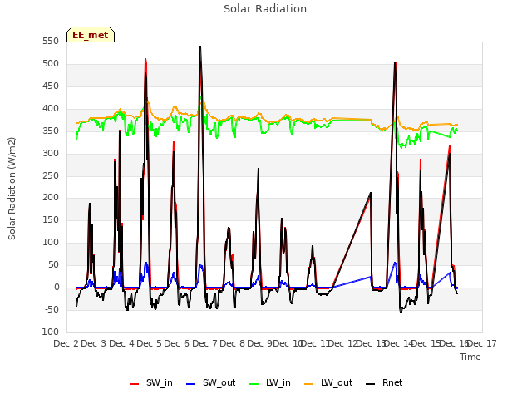
Task: Click the Rnet peak on Dec 14
Action: pyautogui.click(x=396, y=63)
